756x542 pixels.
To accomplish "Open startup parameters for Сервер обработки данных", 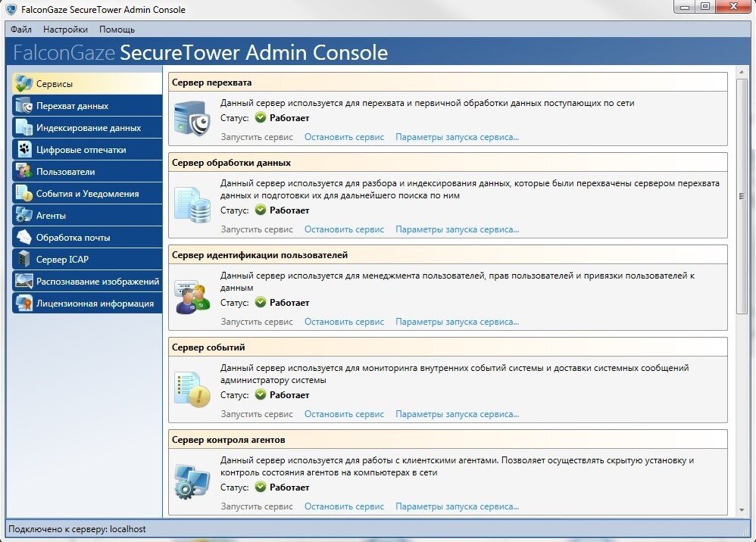I will pos(457,229).
